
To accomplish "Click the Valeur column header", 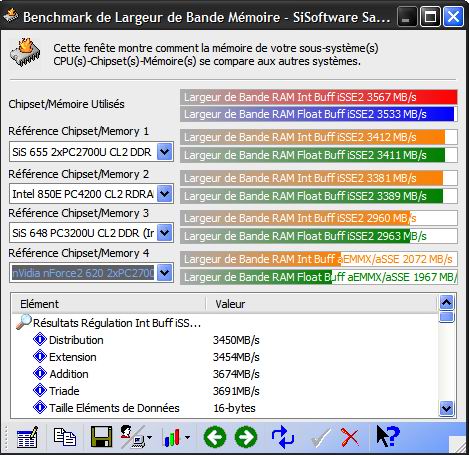I will (321, 304).
